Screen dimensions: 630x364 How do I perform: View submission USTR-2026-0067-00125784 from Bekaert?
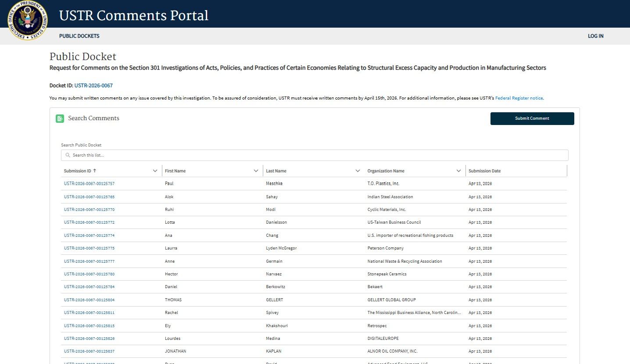(89, 287)
